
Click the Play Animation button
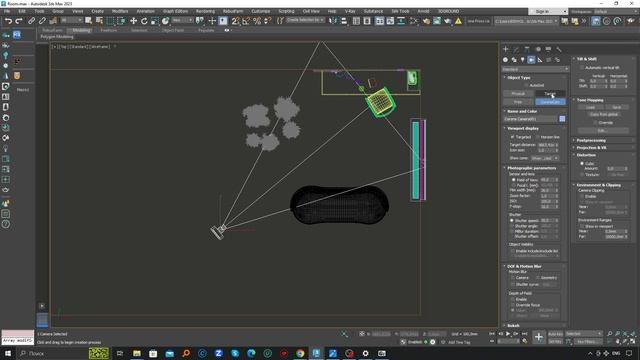point(508,334)
